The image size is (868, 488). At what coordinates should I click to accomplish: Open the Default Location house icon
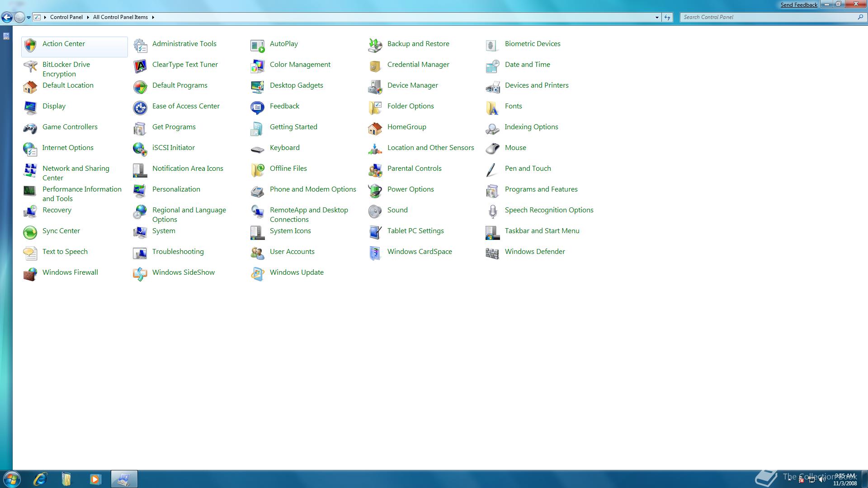pos(30,87)
